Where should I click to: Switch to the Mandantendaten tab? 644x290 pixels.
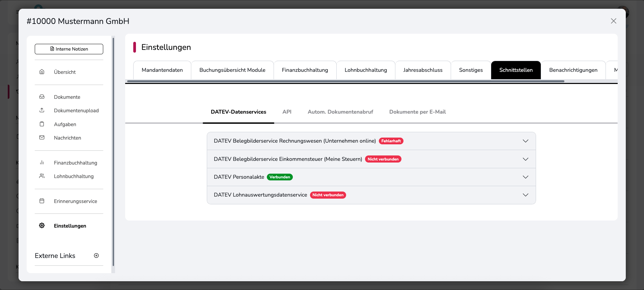pos(162,70)
